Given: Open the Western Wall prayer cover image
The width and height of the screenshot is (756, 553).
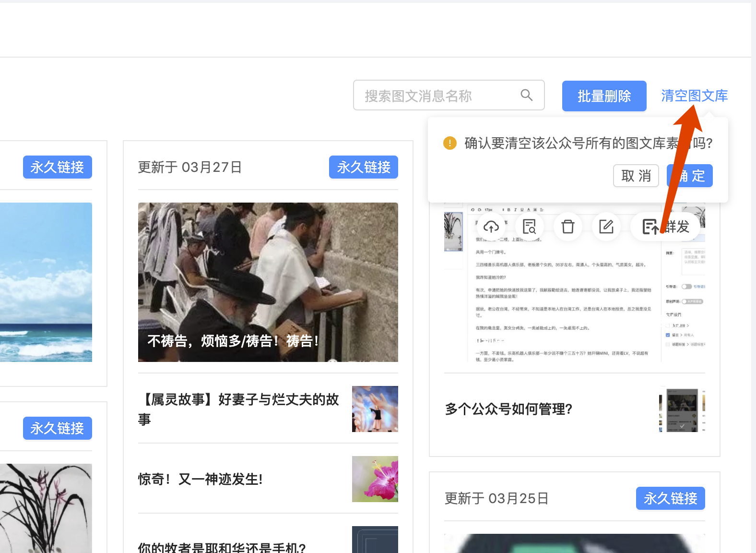Looking at the screenshot, I should pos(268,282).
